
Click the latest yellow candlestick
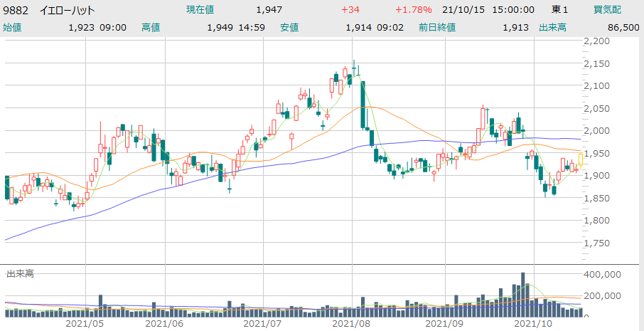click(581, 159)
